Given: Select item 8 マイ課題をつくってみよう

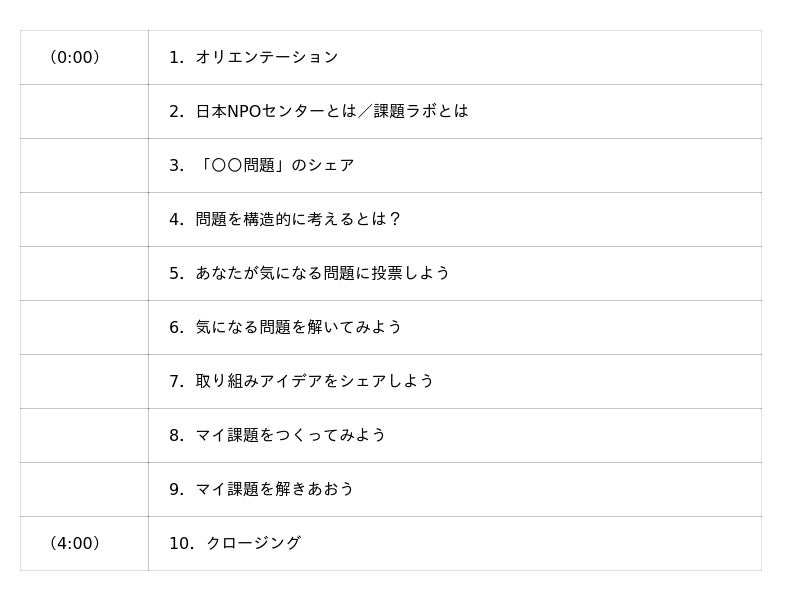Looking at the screenshot, I should point(278,436).
